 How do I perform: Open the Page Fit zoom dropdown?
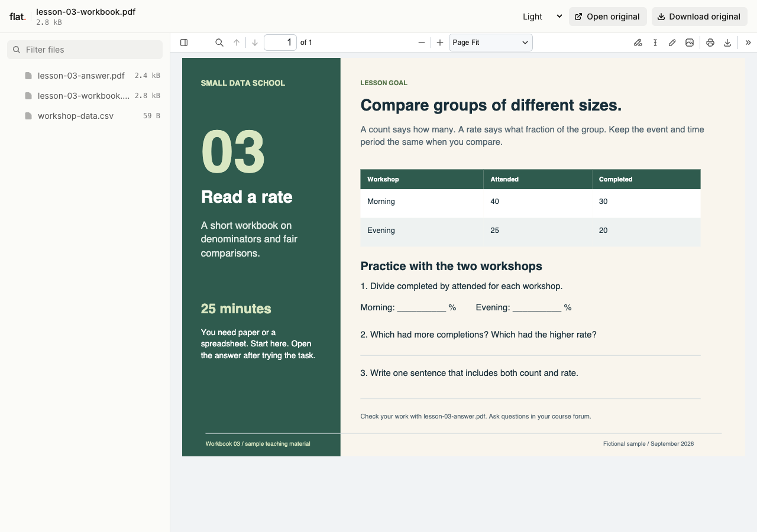491,43
